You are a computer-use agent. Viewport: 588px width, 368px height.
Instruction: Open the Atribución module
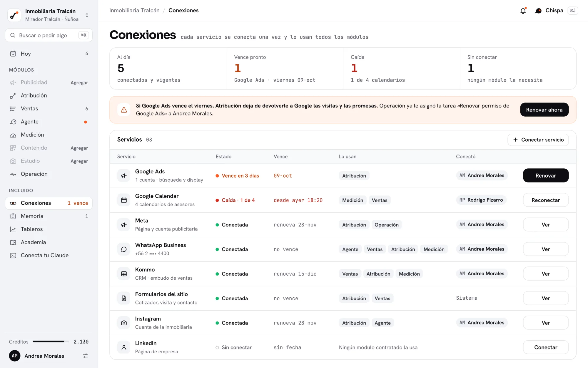[x=49, y=95]
